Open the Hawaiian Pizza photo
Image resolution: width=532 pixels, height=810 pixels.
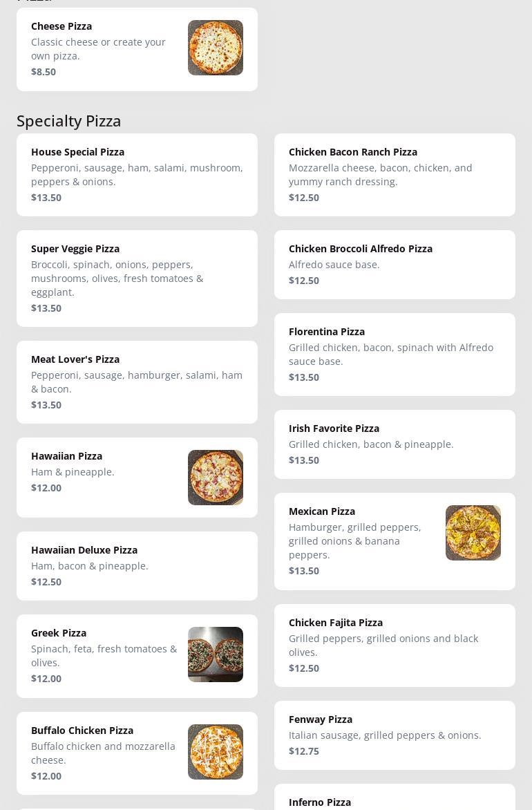pos(215,478)
